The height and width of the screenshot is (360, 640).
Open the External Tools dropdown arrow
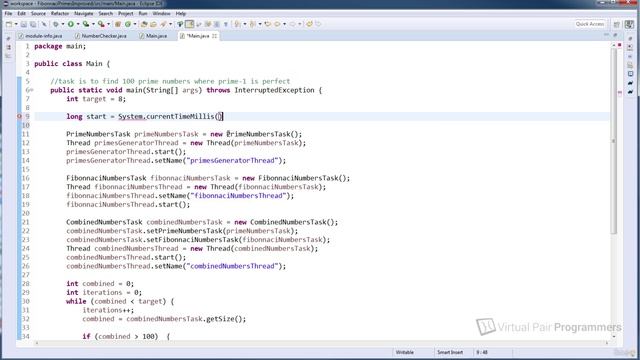(109, 24)
